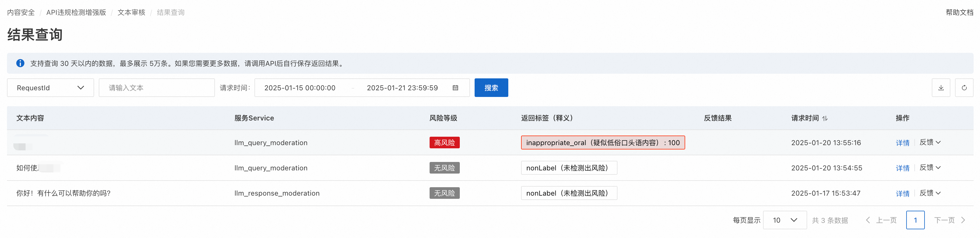The width and height of the screenshot is (980, 238).
Task: Open the calendar date picker icon
Action: [455, 88]
